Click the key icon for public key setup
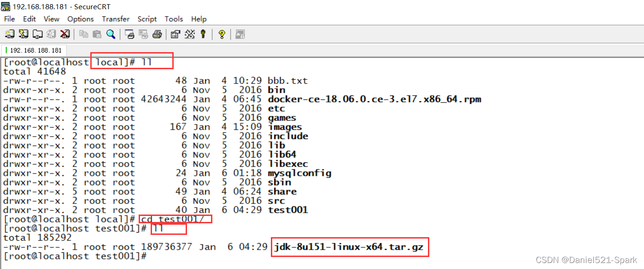Image resolution: width=644 pixels, height=269 pixels. point(203,34)
